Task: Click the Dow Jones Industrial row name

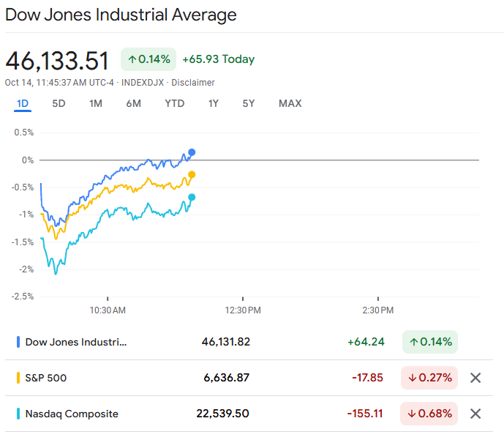Action: (75, 342)
